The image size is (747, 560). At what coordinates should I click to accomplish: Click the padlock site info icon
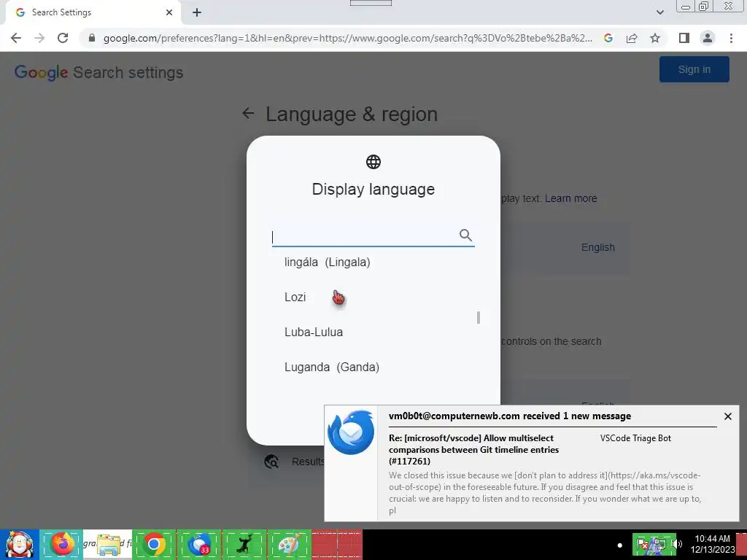[92, 38]
